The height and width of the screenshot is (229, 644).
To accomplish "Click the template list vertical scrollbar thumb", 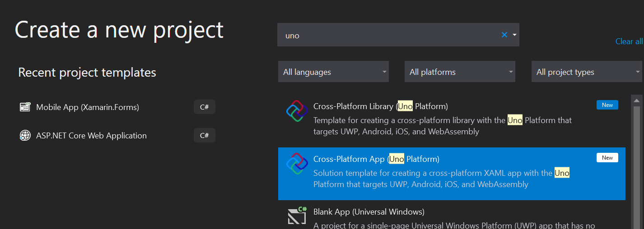I will (637, 167).
